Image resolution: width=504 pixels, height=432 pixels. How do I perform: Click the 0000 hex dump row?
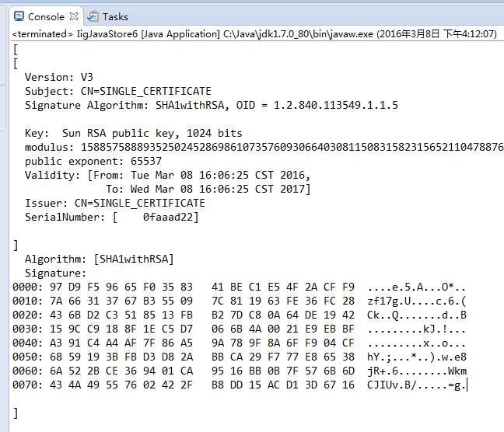click(x=239, y=287)
